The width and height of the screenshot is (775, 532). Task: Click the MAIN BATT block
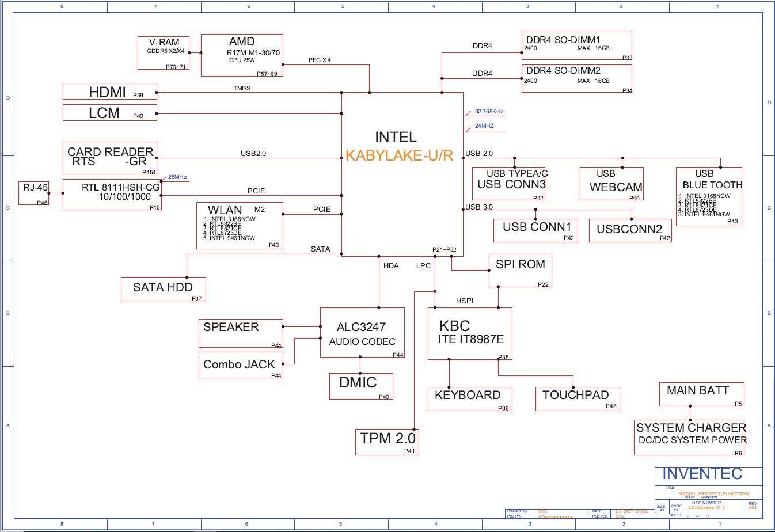(x=701, y=394)
